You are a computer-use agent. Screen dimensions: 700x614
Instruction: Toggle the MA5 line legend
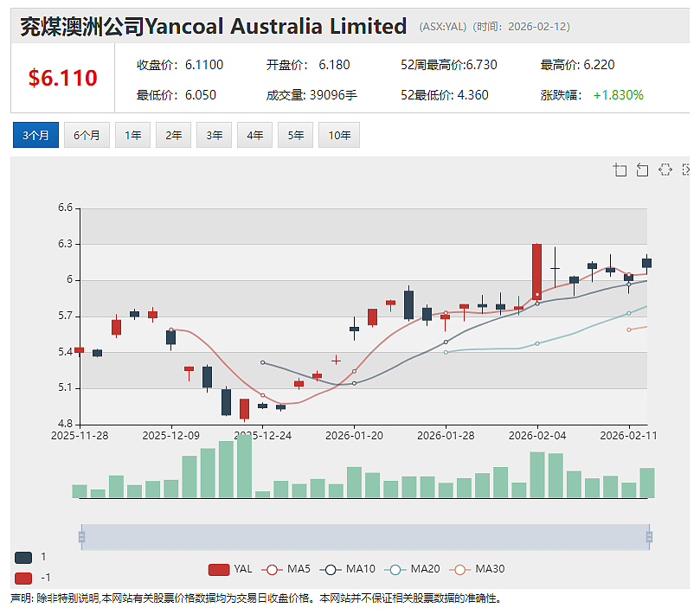(x=286, y=569)
